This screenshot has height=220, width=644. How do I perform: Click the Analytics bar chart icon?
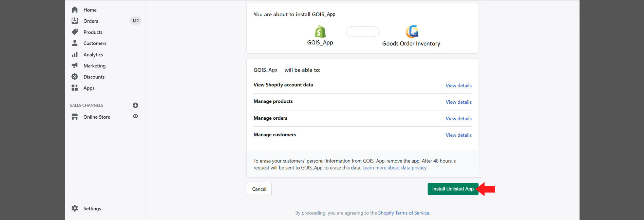(x=75, y=55)
